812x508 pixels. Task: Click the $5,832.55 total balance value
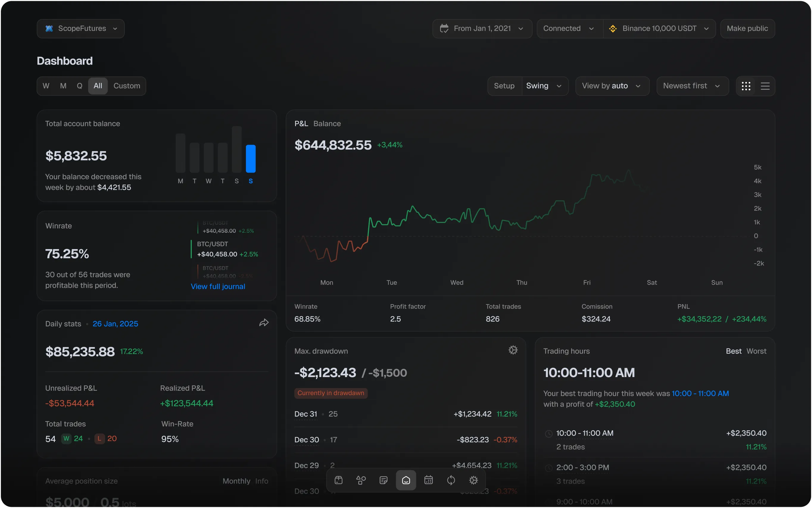[x=76, y=156]
